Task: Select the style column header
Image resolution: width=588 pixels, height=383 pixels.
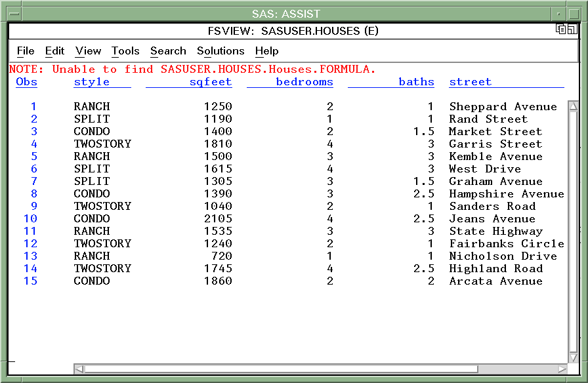Action: pyautogui.click(x=89, y=81)
